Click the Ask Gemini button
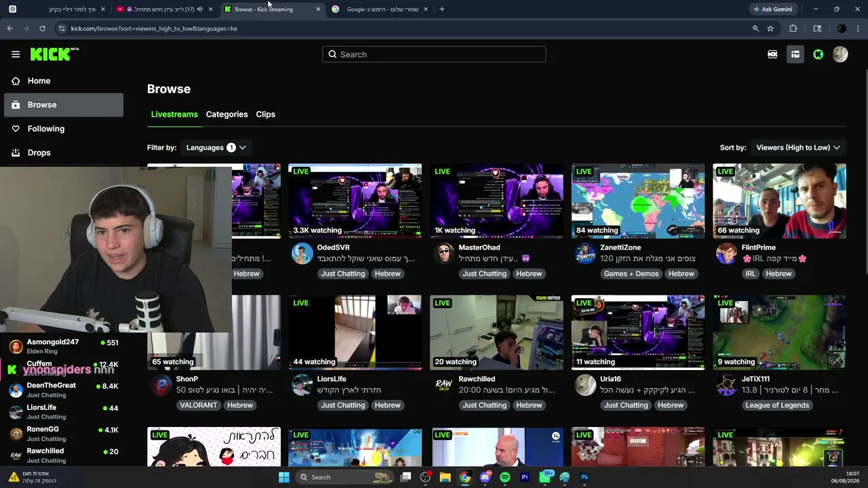868x488 pixels. click(x=772, y=9)
